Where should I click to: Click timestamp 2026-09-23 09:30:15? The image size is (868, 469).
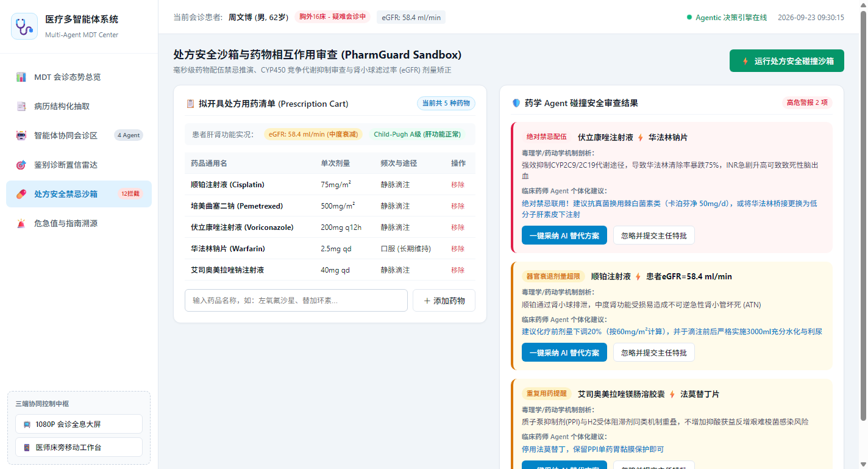coord(811,17)
